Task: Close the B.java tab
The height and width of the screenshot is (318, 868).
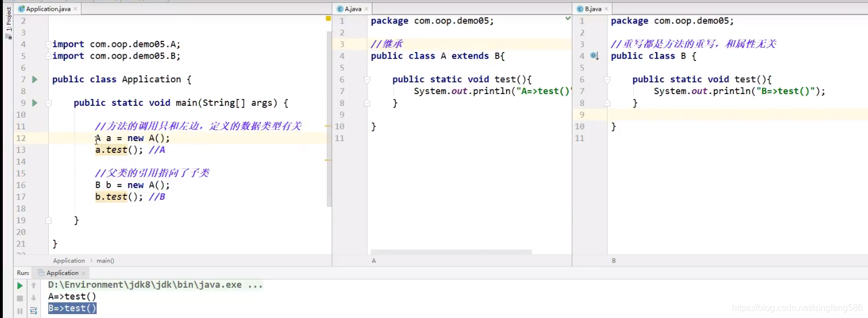Action: [607, 10]
